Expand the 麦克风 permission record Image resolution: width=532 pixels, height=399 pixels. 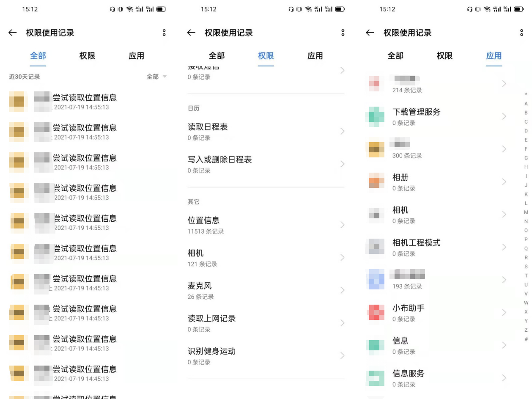(266, 290)
